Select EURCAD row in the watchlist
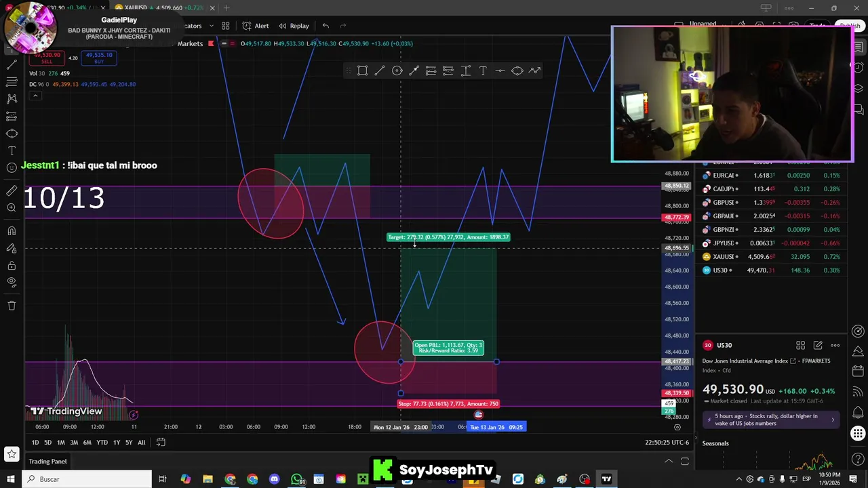Viewport: 868px width, 488px height. tap(772, 176)
